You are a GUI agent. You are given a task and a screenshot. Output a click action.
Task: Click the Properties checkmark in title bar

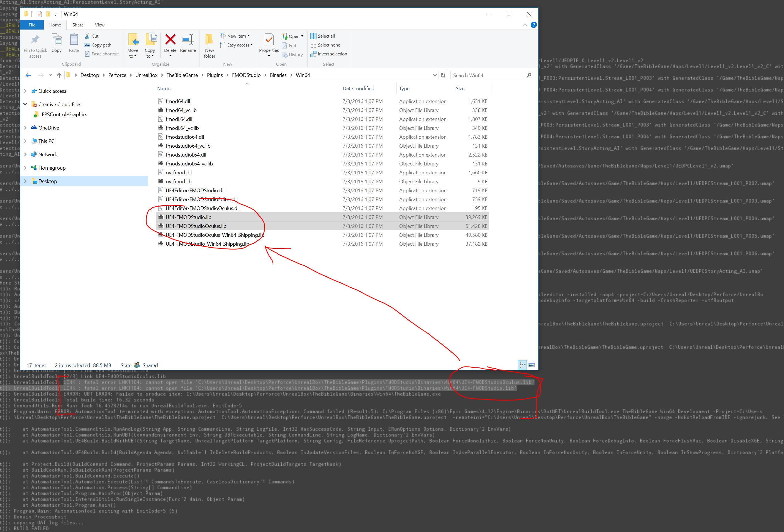[x=39, y=14]
